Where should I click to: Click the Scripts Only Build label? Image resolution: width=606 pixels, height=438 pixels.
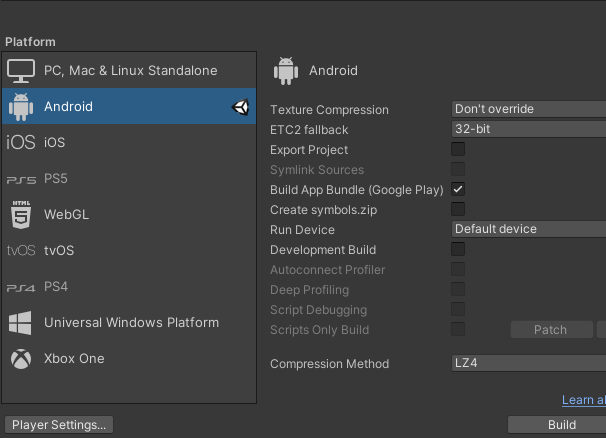(320, 330)
